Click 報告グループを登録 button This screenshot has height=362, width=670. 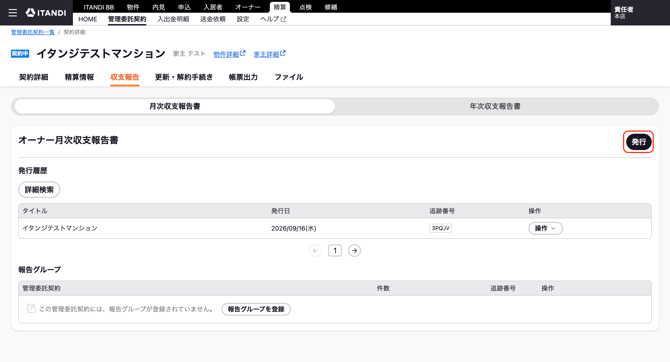[x=256, y=309]
